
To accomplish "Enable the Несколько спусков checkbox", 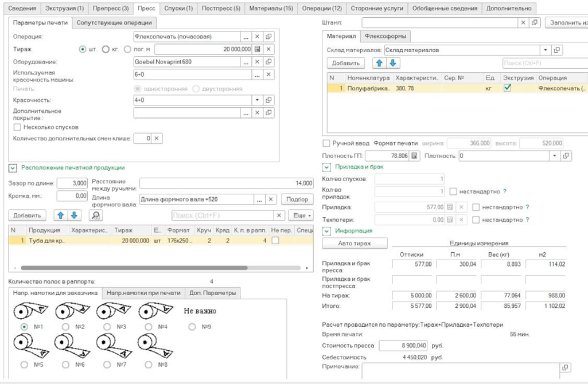I will [17, 127].
